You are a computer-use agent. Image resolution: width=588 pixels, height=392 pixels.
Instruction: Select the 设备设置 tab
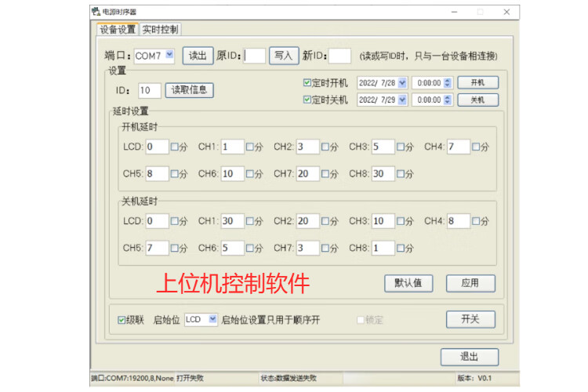[118, 30]
